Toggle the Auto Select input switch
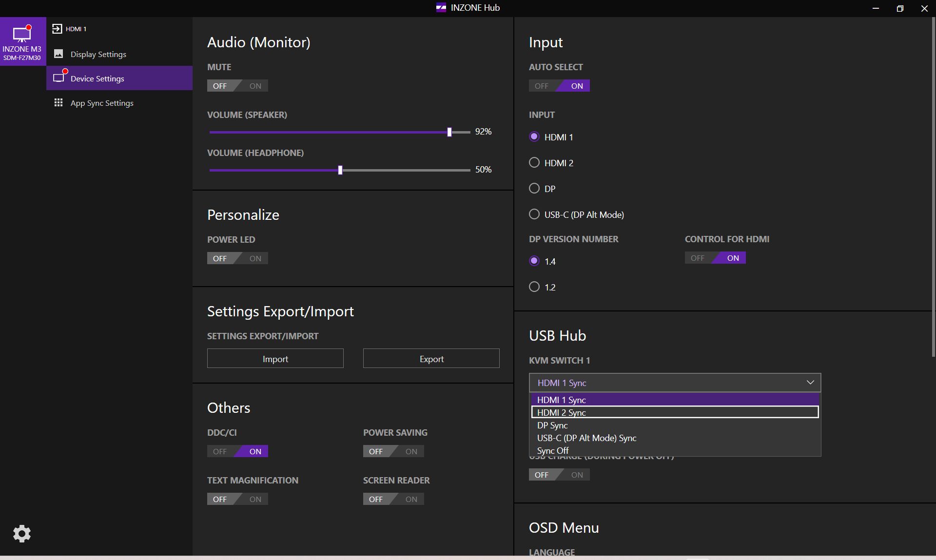Screen dimensions: 936x560 click(559, 86)
